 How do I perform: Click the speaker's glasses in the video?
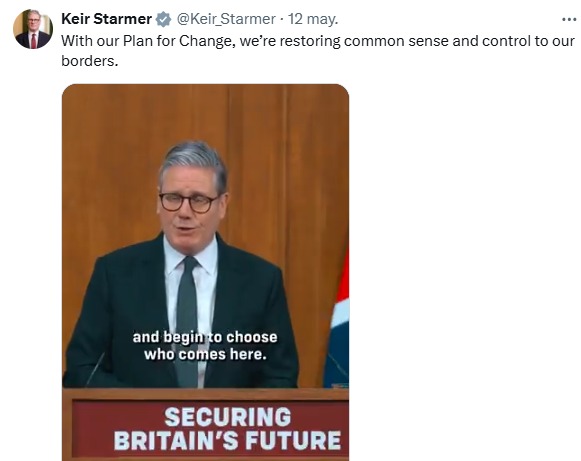190,202
